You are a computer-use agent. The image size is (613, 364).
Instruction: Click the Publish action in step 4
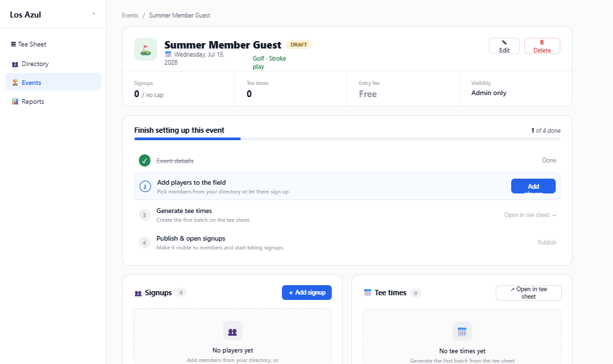(546, 243)
